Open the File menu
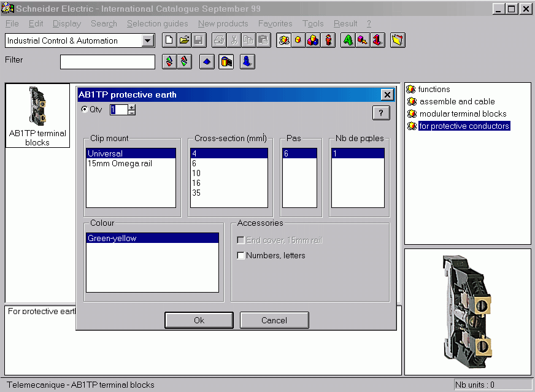The image size is (535, 392). tap(12, 23)
